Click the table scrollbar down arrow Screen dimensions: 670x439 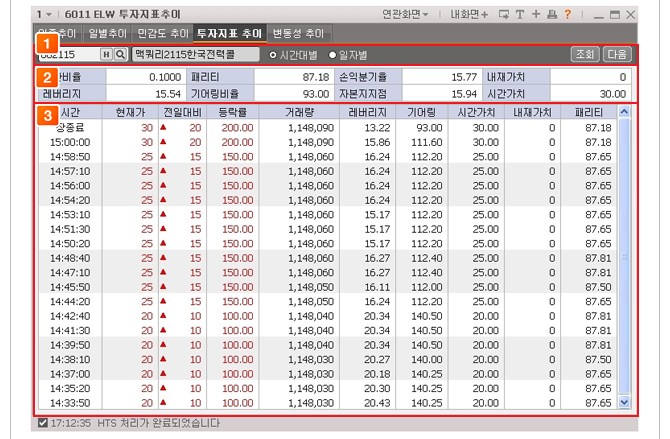click(624, 402)
